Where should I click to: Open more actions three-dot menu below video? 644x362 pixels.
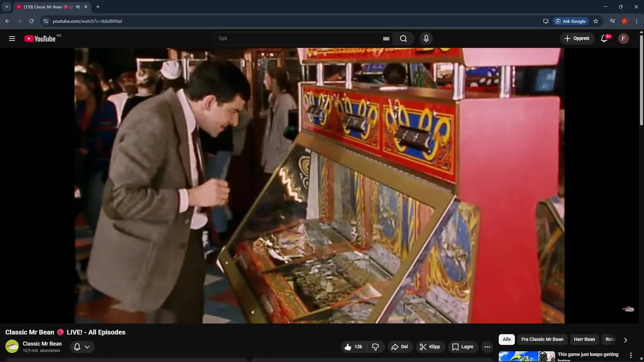(487, 347)
